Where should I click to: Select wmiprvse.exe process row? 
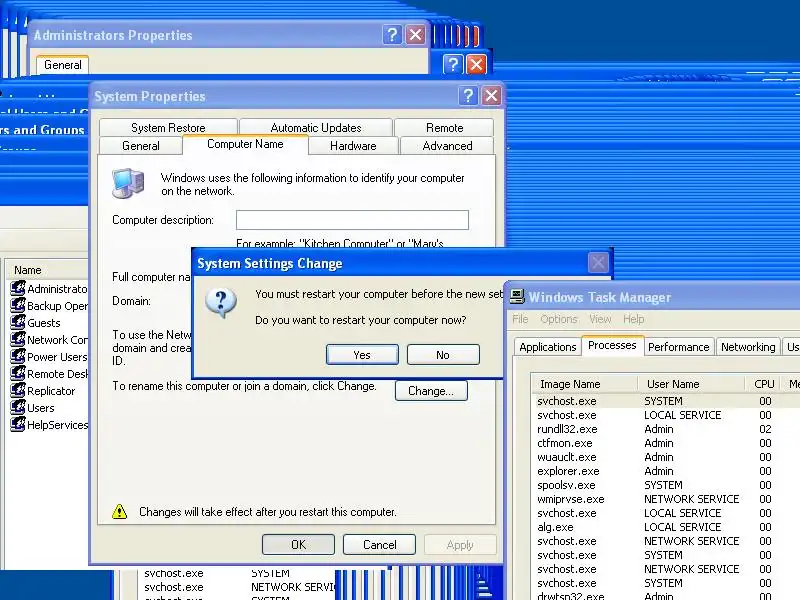click(666, 499)
